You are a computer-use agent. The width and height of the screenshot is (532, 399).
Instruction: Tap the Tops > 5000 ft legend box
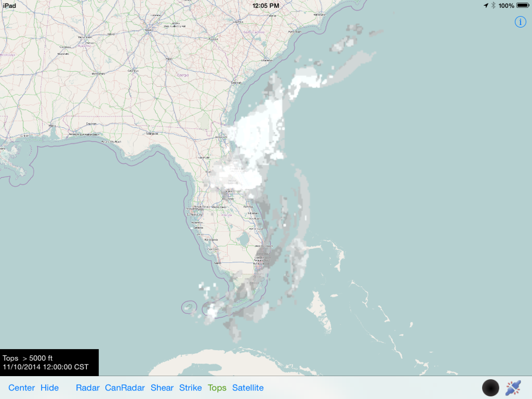click(49, 362)
